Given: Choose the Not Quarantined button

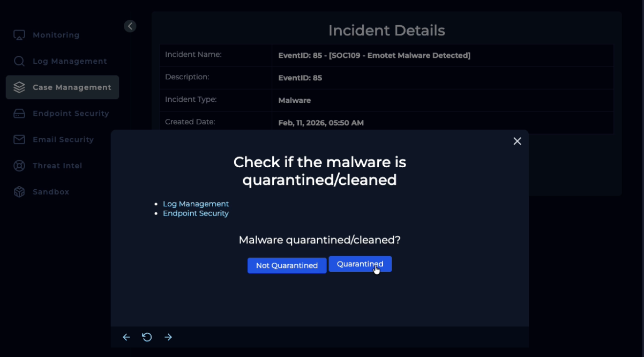Looking at the screenshot, I should (287, 265).
